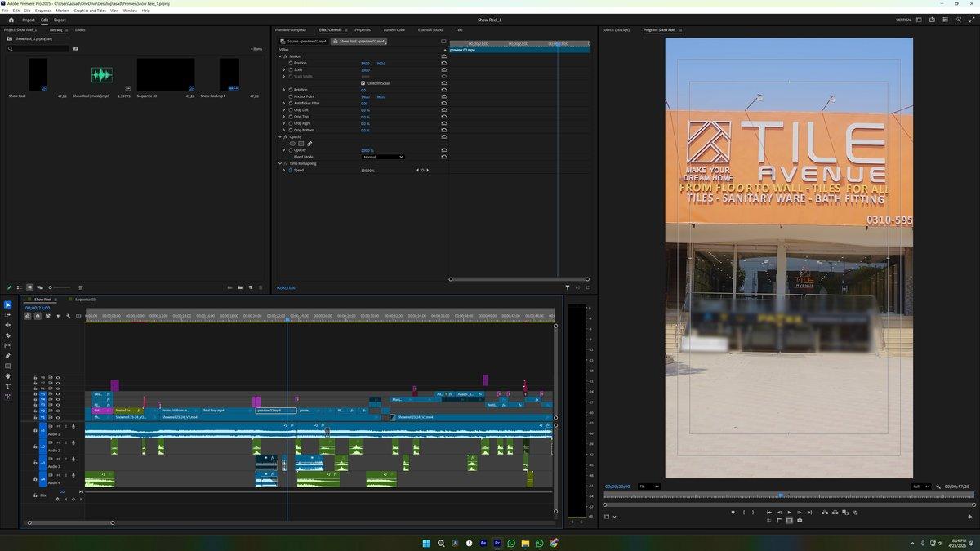Toggle the Position stopwatch animation
980x551 pixels.
coord(290,63)
